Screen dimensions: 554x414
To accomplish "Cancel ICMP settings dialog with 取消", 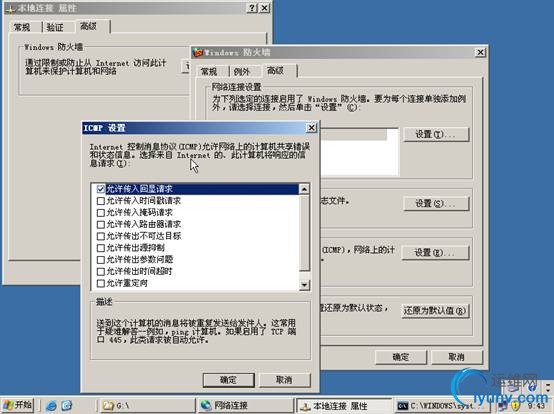I will (284, 380).
